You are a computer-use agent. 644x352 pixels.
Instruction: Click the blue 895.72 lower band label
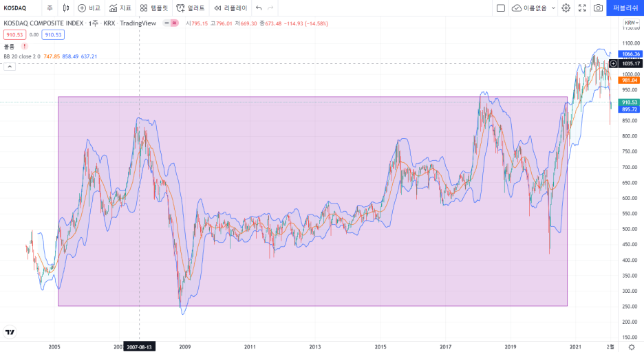(x=630, y=109)
